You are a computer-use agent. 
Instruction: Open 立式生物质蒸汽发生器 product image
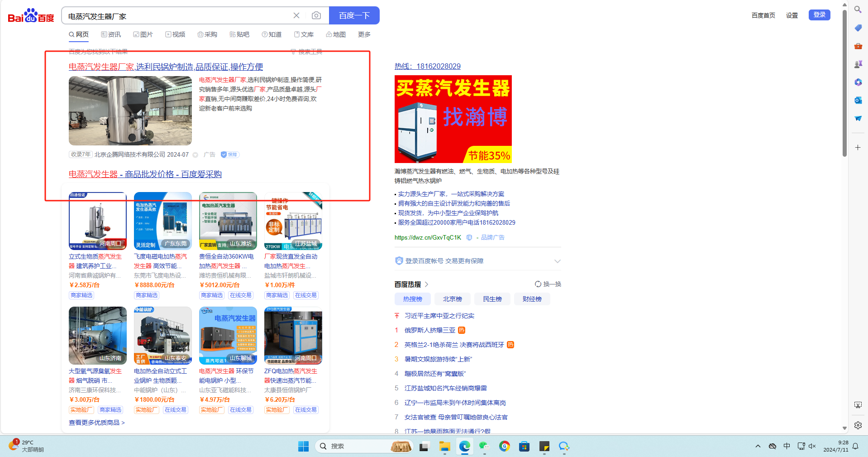point(98,221)
